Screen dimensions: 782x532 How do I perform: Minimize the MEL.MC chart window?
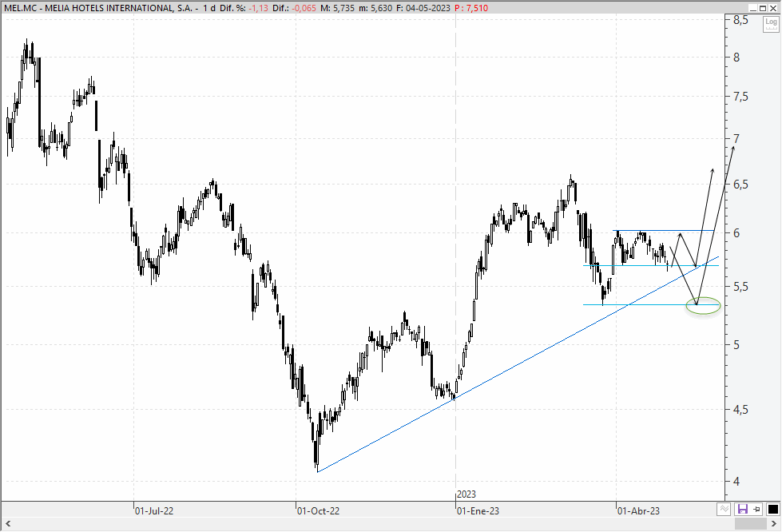coord(753,8)
